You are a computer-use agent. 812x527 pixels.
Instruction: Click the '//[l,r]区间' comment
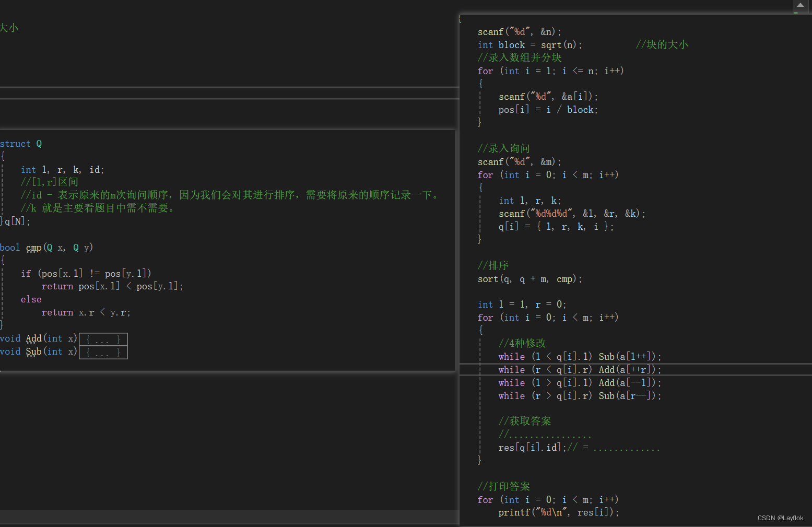point(50,182)
